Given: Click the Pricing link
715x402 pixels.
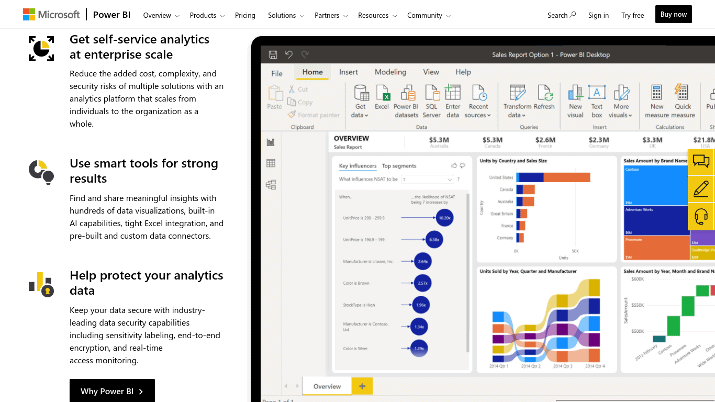Looking at the screenshot, I should (x=245, y=15).
